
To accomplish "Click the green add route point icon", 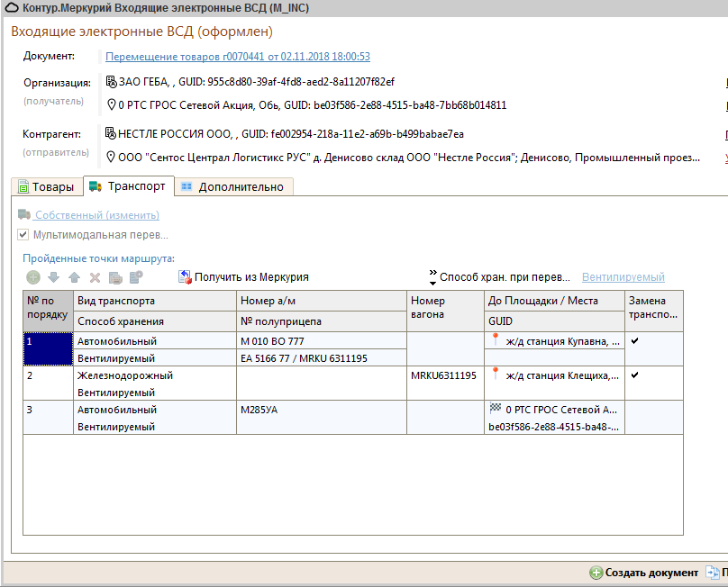I will click(33, 277).
